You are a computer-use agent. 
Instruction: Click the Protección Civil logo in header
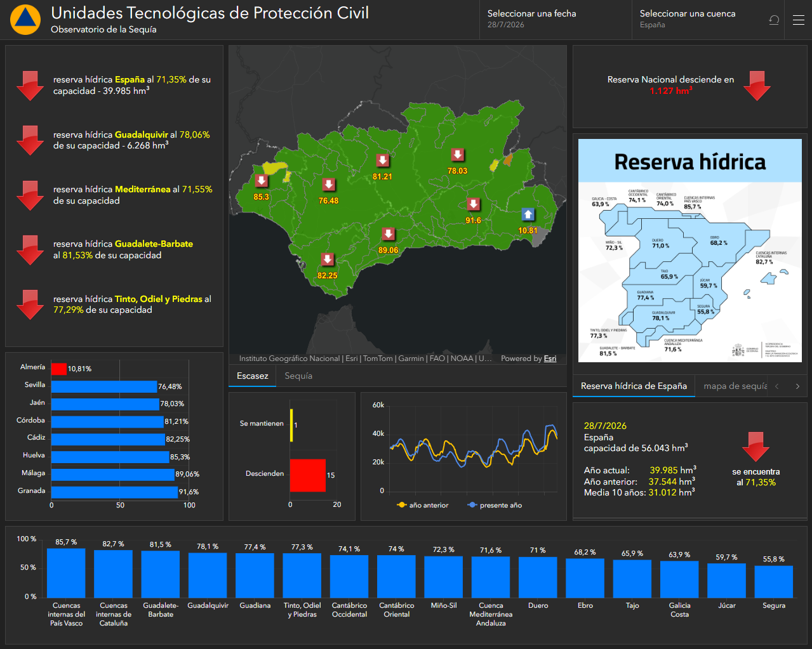[25, 20]
